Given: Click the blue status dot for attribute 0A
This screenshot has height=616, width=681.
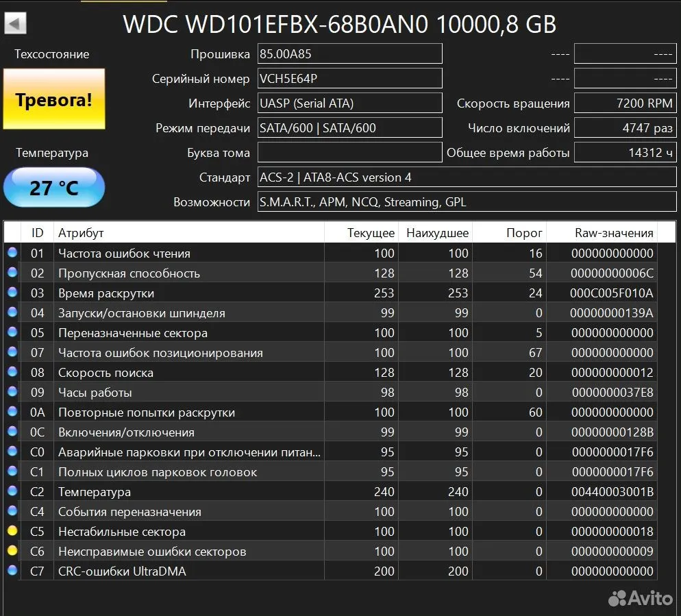Looking at the screenshot, I should coord(12,411).
